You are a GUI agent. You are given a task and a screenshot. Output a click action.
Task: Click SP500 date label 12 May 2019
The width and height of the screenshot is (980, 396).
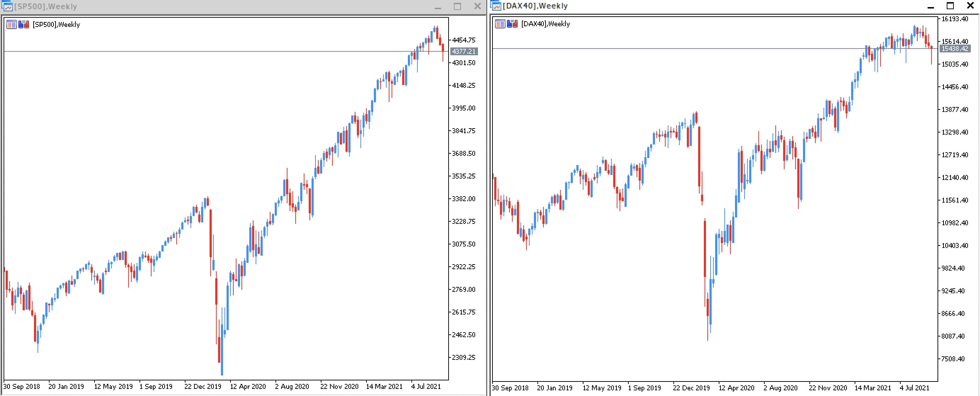tap(113, 386)
